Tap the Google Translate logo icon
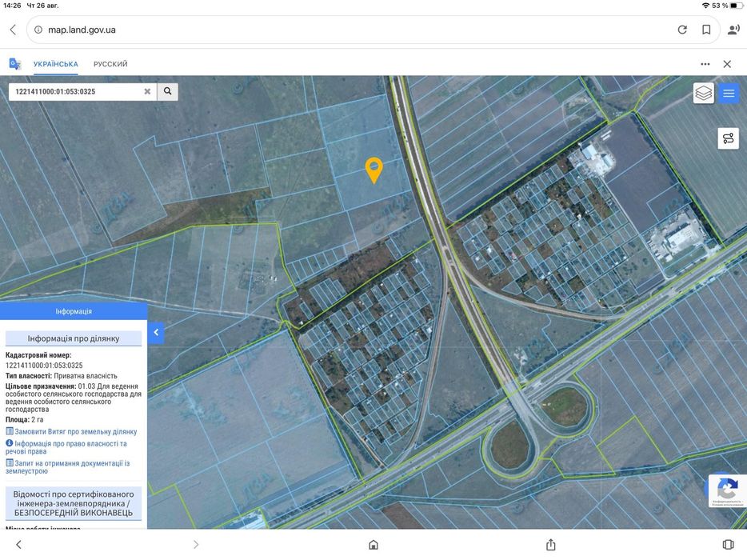 pos(15,64)
